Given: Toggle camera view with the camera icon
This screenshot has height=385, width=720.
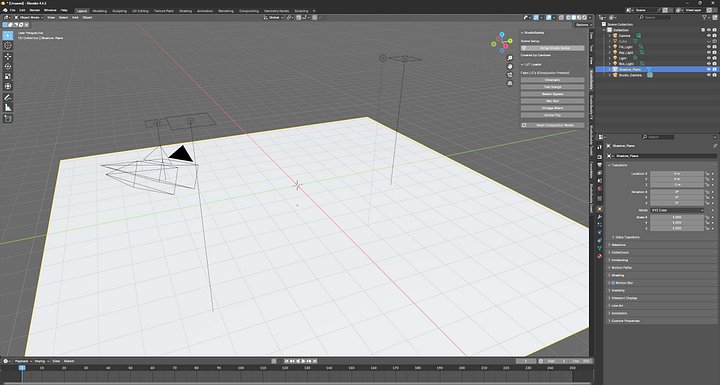Looking at the screenshot, I should click(x=510, y=74).
